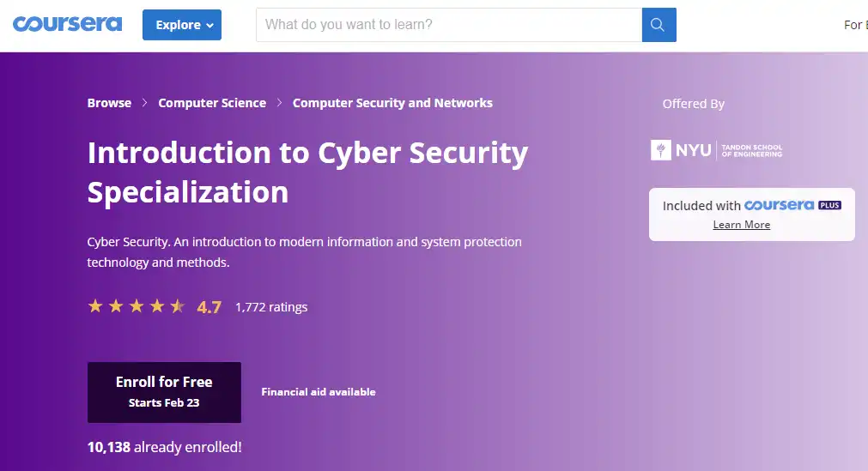Click the first rating star
The image size is (868, 471).
pos(95,306)
